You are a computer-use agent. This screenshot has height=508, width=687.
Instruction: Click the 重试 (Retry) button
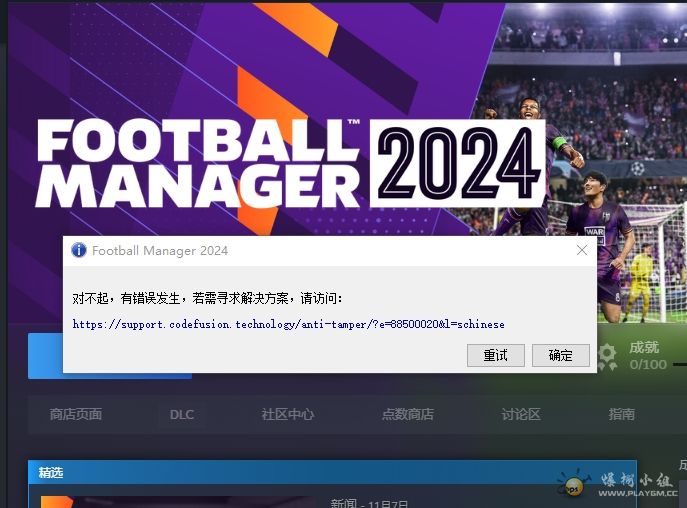496,355
